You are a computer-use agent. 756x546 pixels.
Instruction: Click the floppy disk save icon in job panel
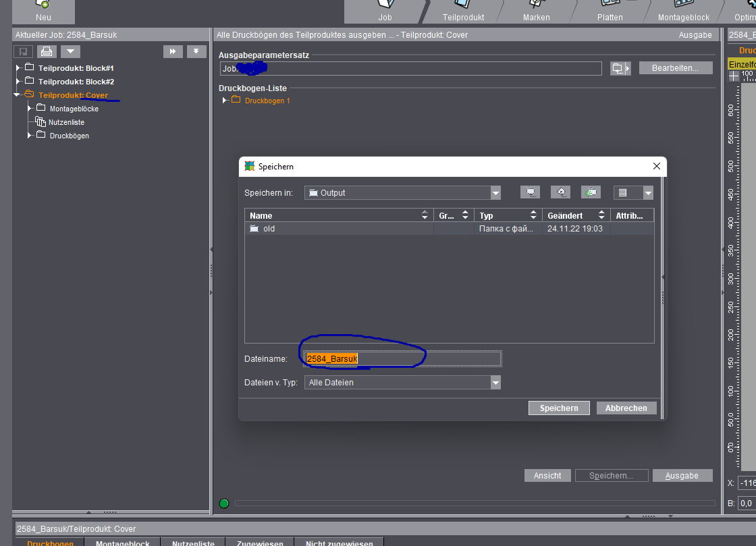click(23, 51)
